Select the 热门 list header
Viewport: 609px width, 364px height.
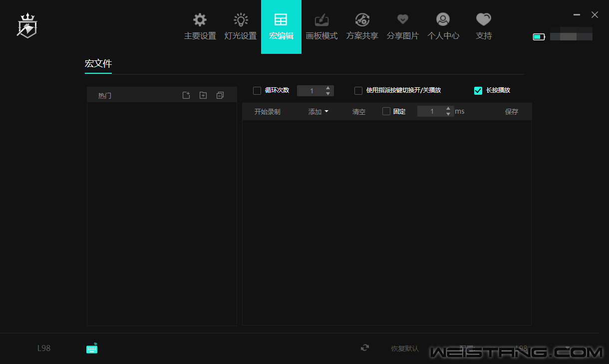coord(105,96)
